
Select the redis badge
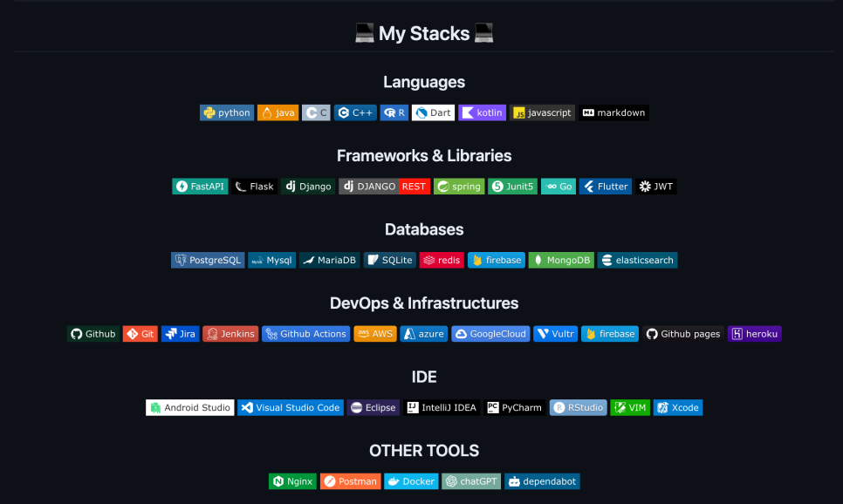(x=442, y=260)
